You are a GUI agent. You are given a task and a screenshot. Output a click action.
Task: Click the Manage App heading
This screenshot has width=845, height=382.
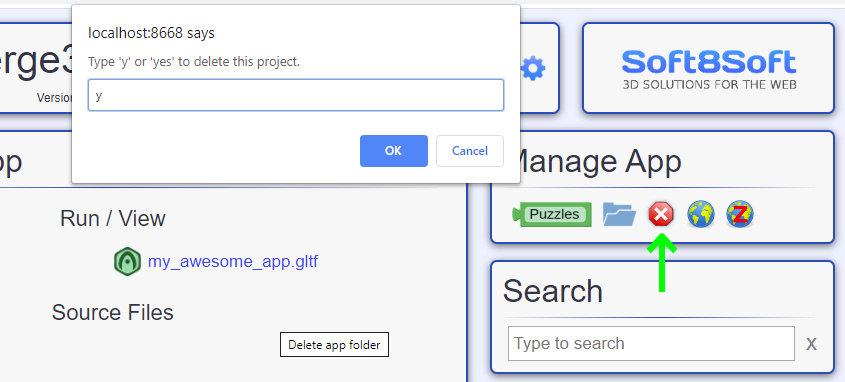594,162
